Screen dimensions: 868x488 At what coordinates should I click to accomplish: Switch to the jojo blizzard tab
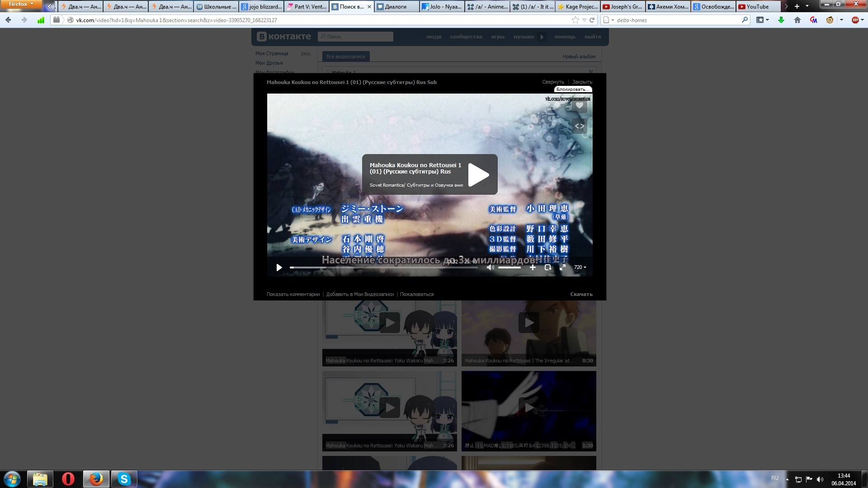(261, 7)
